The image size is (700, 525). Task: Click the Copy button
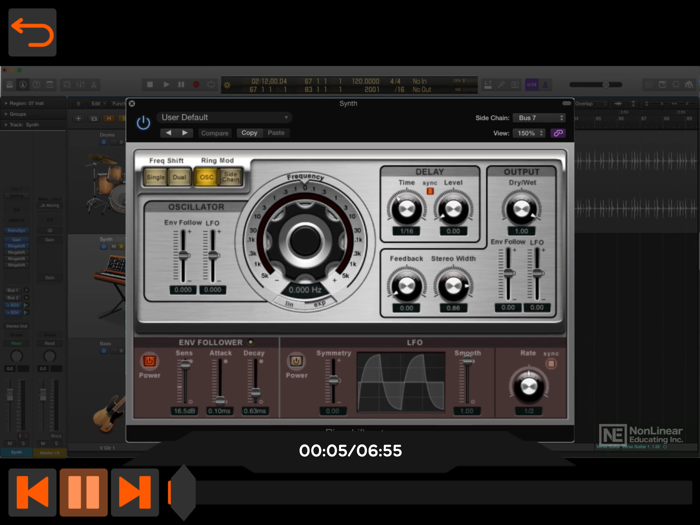coord(249,133)
